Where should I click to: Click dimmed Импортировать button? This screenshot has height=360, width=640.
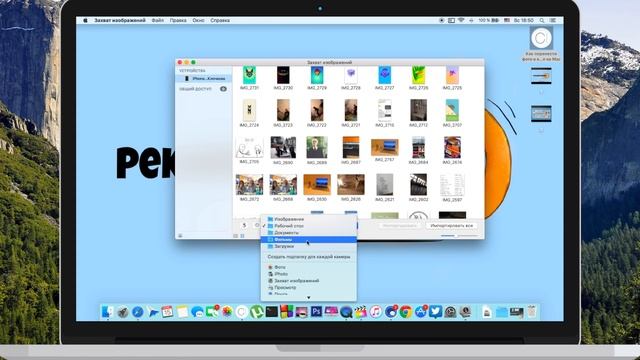400,225
